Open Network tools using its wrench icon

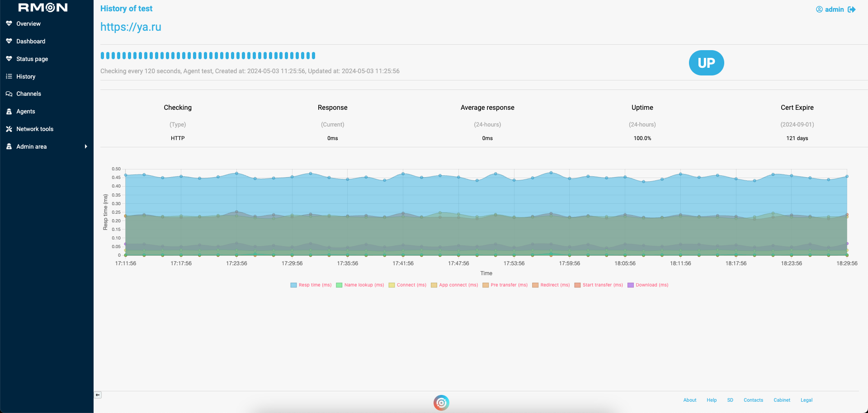coord(9,129)
